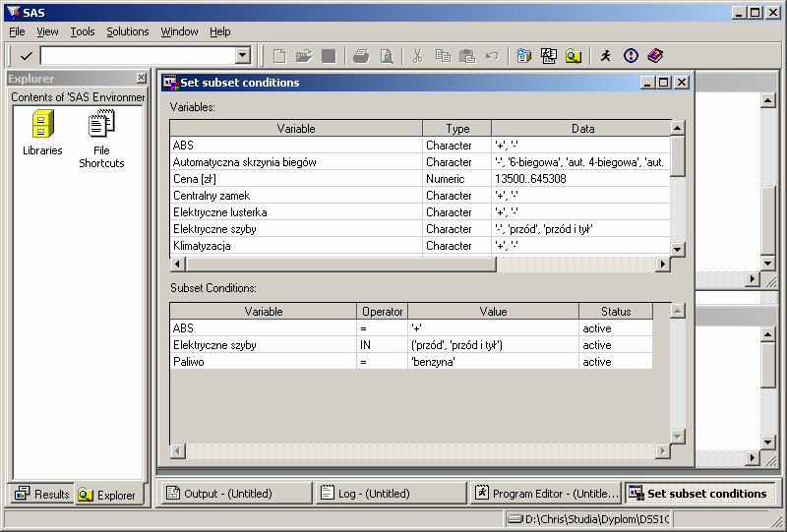
Task: Click the Break exclamation-mark icon
Action: pyautogui.click(x=631, y=56)
